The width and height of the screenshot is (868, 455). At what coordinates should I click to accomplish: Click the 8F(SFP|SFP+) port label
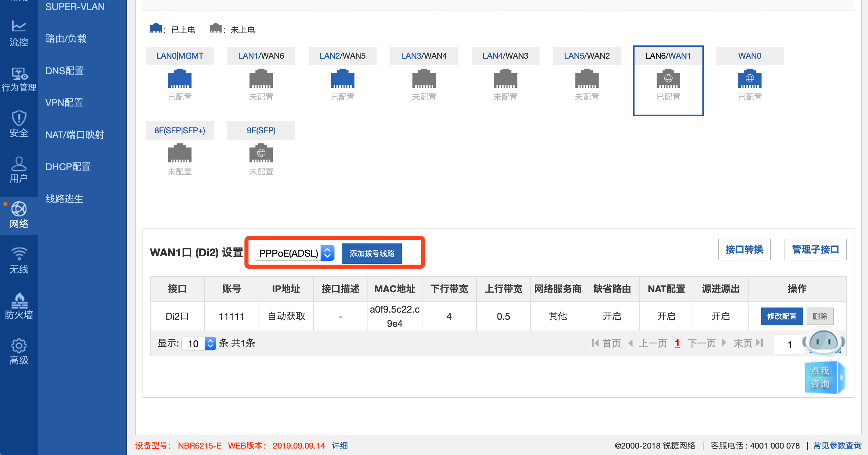[180, 130]
